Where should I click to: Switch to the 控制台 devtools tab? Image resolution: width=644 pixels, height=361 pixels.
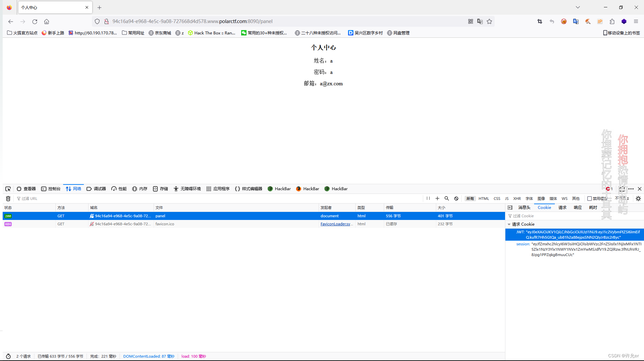tap(51, 189)
